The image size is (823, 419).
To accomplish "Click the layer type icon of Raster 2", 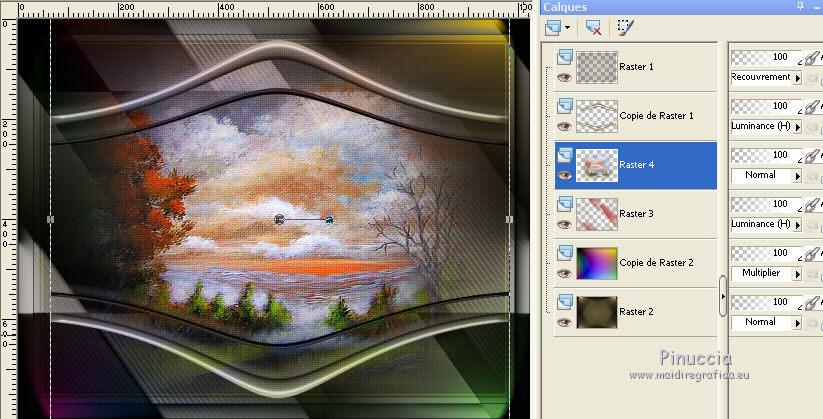I will pyautogui.click(x=565, y=302).
